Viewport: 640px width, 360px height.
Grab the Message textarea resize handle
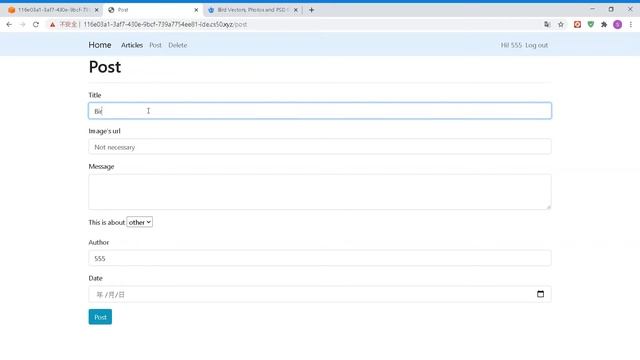pyautogui.click(x=549, y=207)
